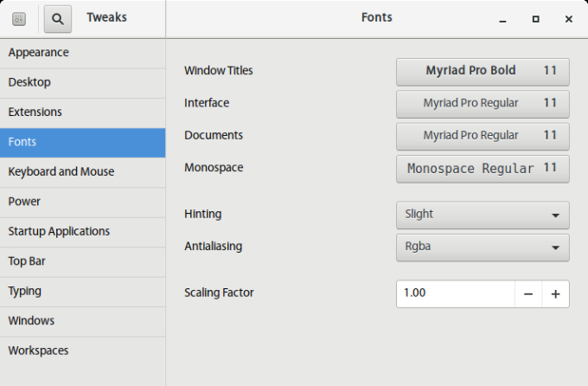Change the Interface font button
Image resolution: width=588 pixels, height=386 pixels.
coord(483,104)
